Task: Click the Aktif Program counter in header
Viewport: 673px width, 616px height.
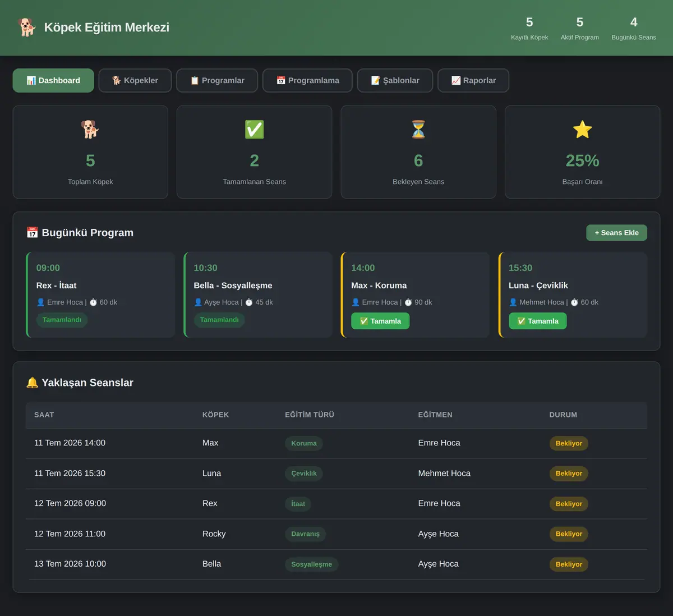Action: (580, 28)
